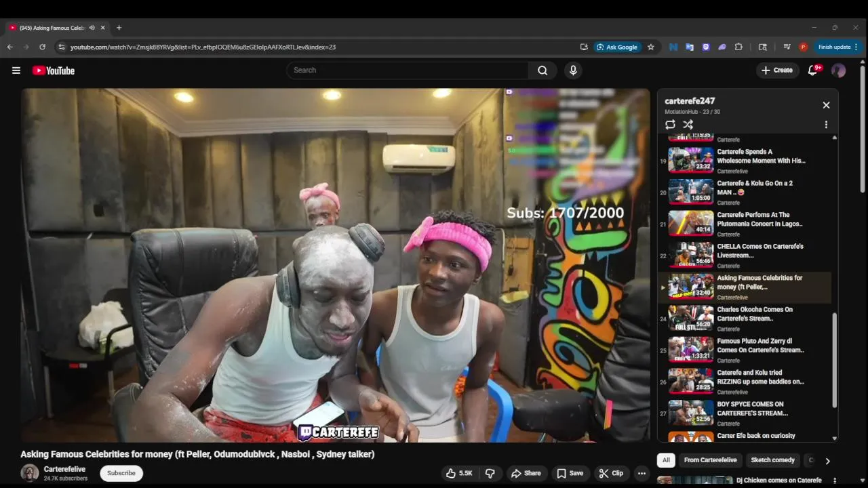The width and height of the screenshot is (868, 488).
Task: Open Chrome three-dot menu
Action: [x=856, y=47]
